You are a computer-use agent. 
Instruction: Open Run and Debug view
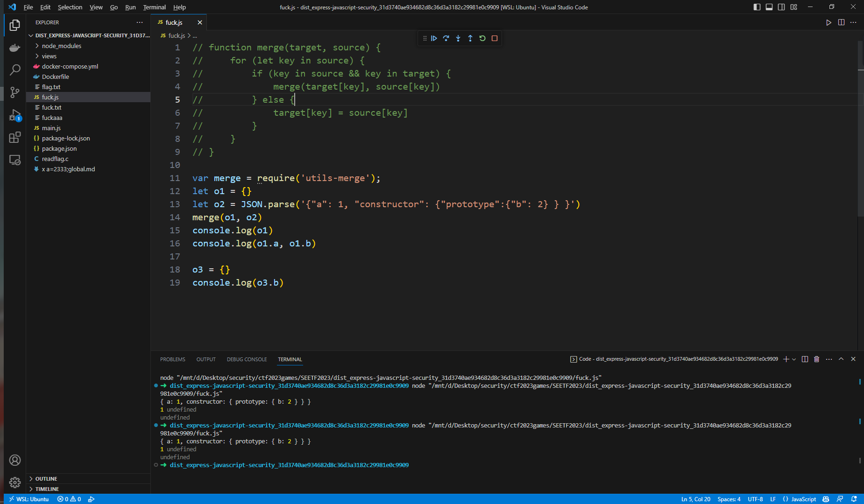pos(15,115)
